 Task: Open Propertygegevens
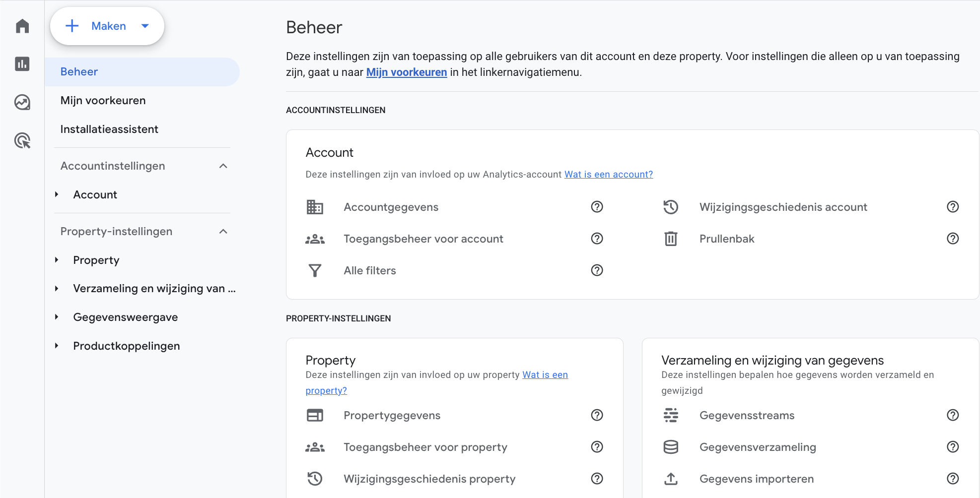[x=392, y=416]
